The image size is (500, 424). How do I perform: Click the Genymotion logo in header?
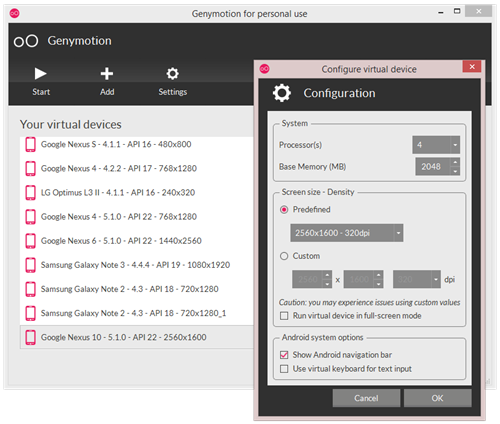pos(26,41)
